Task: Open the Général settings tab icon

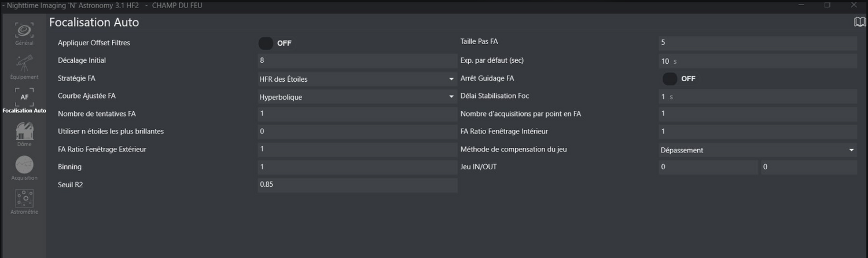Action: click(x=24, y=31)
